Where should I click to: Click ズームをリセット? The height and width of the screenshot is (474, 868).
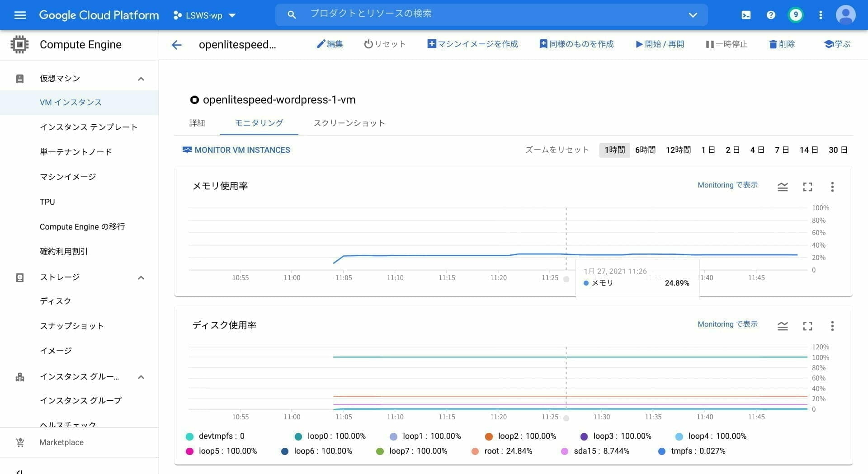coord(557,150)
